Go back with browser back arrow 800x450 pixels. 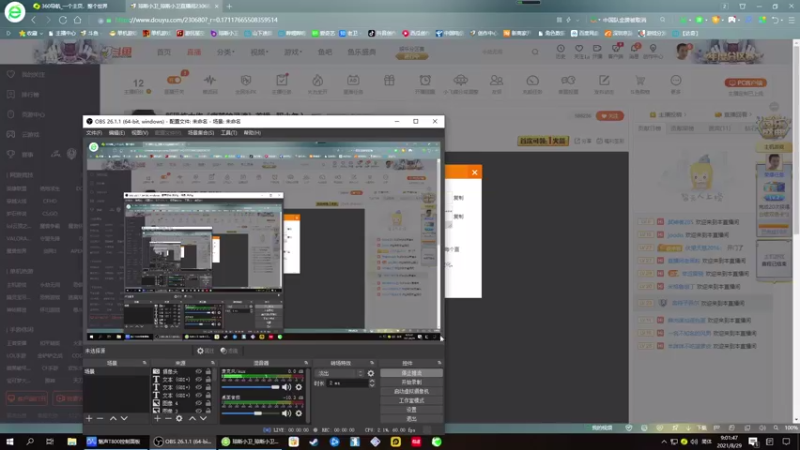click(34, 20)
